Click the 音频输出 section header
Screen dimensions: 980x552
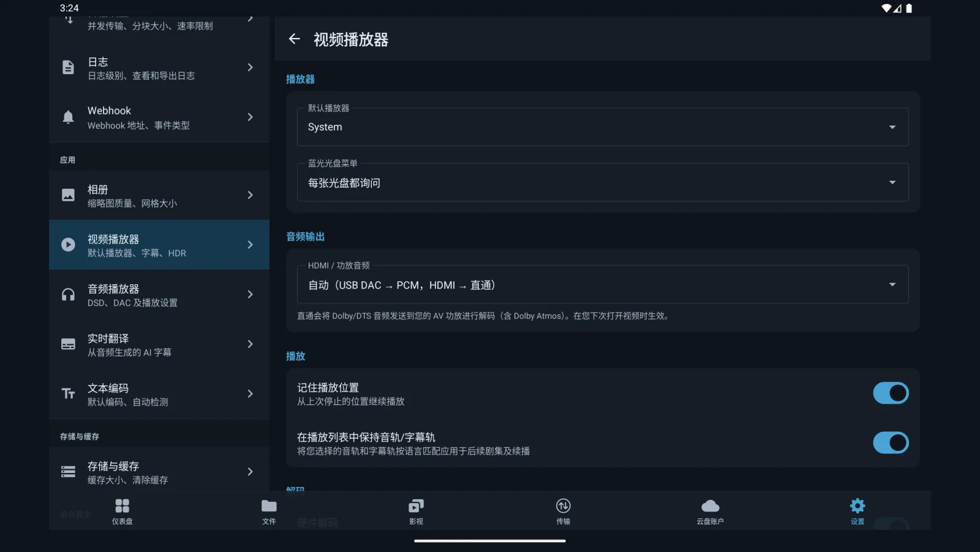pyautogui.click(x=305, y=236)
